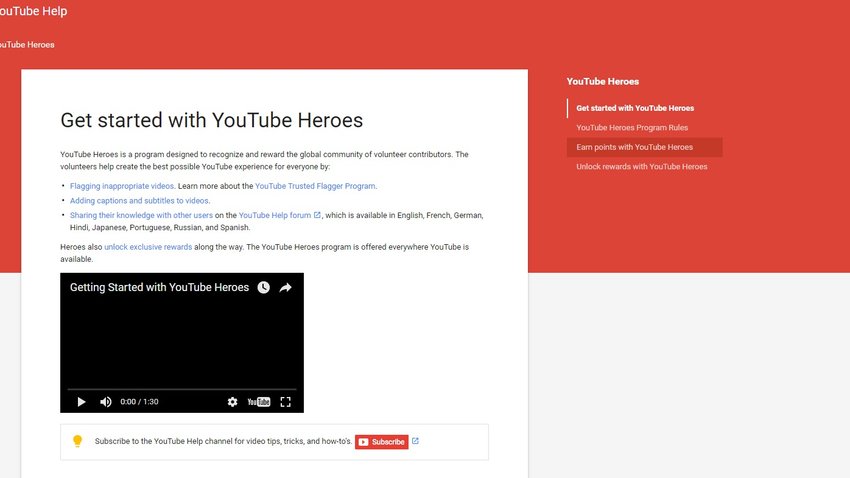Select Earn points with YouTube Heroes in sidebar
Viewport: 850px width, 478px height.
click(x=645, y=147)
